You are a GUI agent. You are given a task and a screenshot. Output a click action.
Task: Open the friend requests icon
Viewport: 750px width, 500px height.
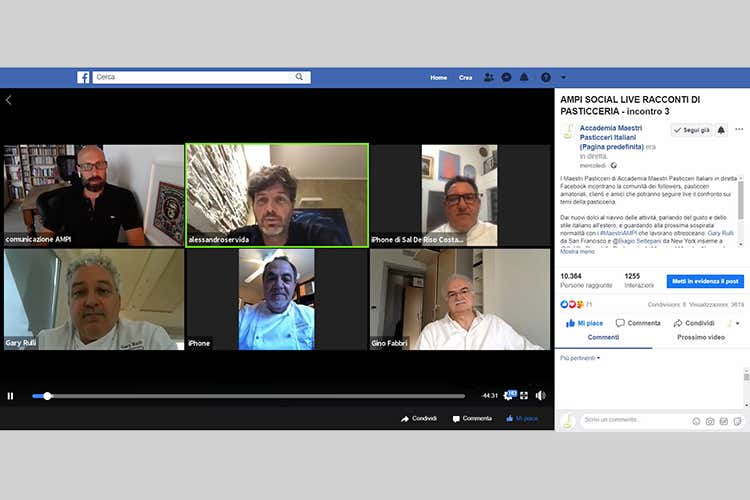pyautogui.click(x=488, y=77)
